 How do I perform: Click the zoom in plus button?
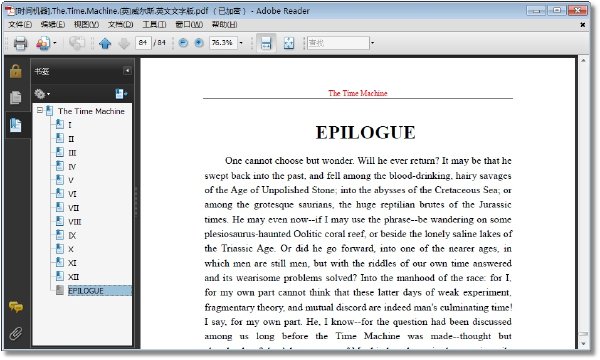pyautogui.click(x=199, y=43)
